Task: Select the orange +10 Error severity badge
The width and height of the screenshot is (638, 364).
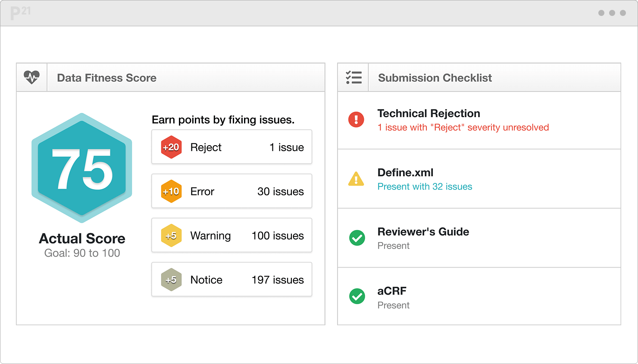Action: [x=171, y=191]
